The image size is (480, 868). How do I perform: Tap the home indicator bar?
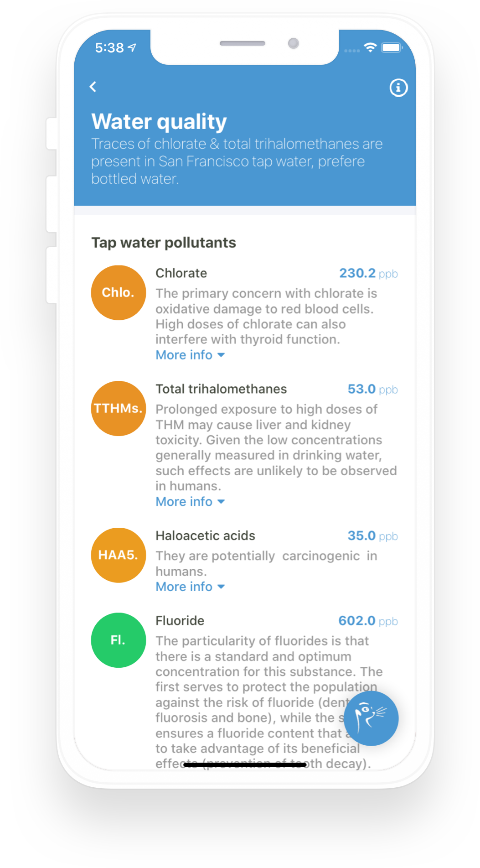245,764
